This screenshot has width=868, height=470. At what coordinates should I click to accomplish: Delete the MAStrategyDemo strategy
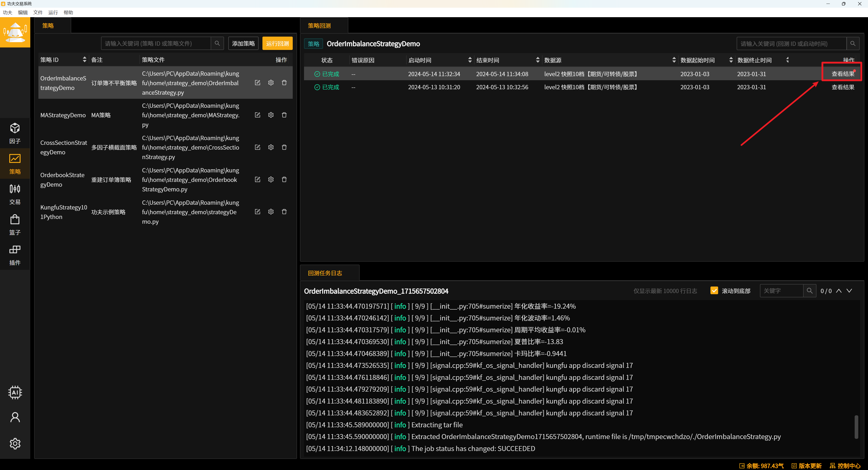point(284,115)
